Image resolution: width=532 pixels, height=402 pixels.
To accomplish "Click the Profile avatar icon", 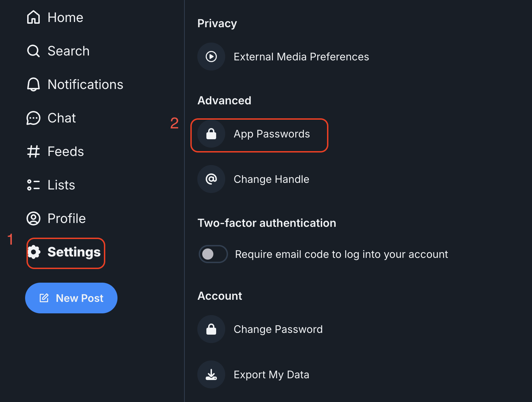I will tap(33, 218).
